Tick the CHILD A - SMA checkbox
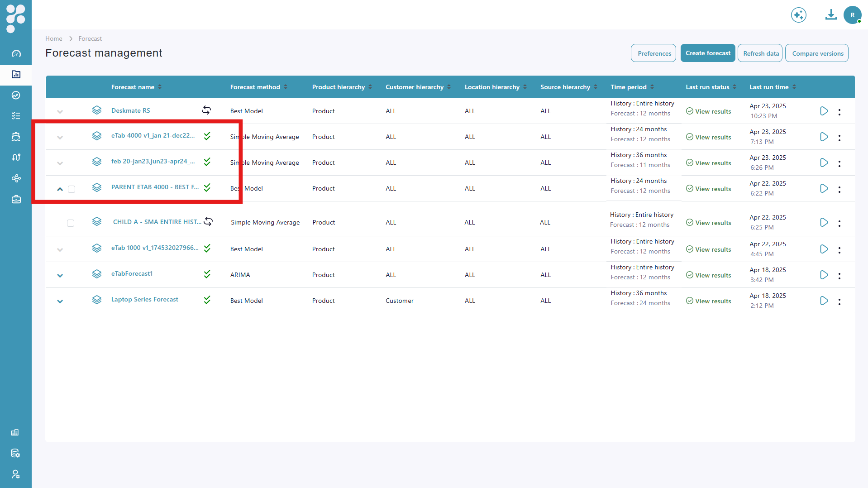 pyautogui.click(x=71, y=223)
